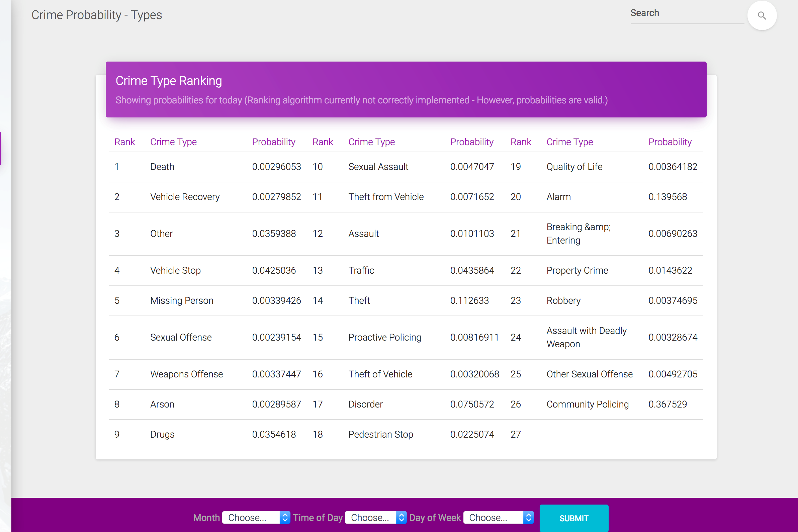798x532 pixels.
Task: Open the Month dropdown
Action: (256, 517)
